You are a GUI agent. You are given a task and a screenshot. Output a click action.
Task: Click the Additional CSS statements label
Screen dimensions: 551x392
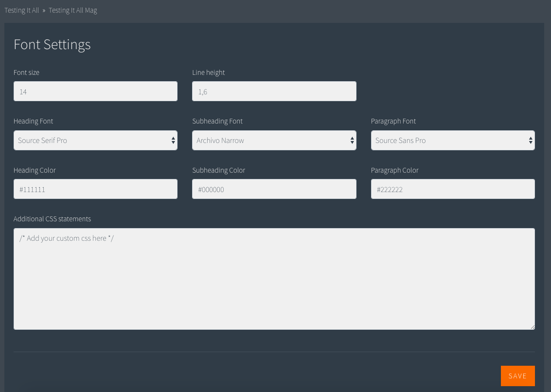(x=52, y=219)
